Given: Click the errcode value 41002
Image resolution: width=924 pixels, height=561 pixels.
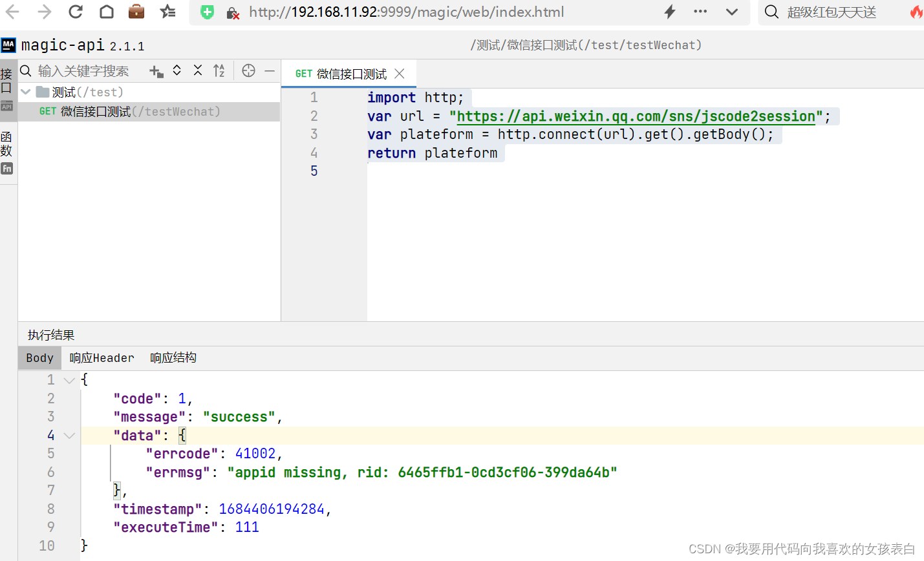Looking at the screenshot, I should tap(255, 454).
